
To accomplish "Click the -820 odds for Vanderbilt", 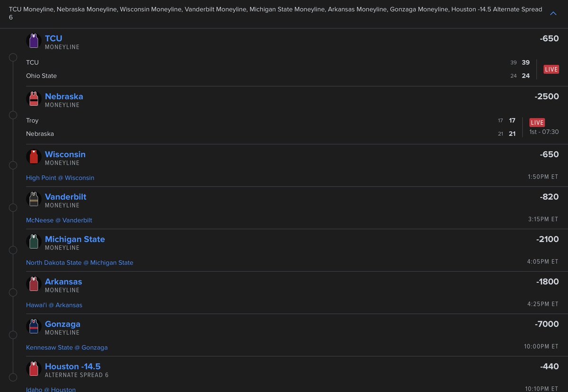I will (549, 197).
